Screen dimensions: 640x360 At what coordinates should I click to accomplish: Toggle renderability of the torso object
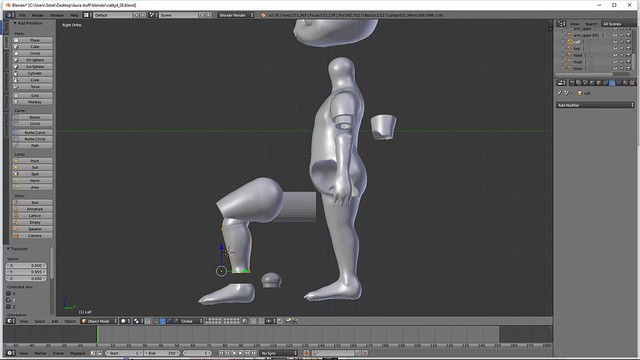629,68
